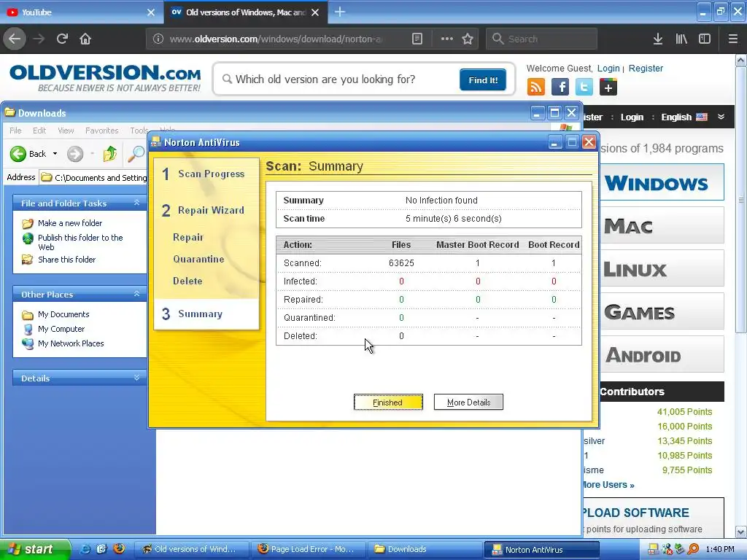Screen dimensions: 747x560
Task: Click the Find It! button
Action: pyautogui.click(x=483, y=80)
